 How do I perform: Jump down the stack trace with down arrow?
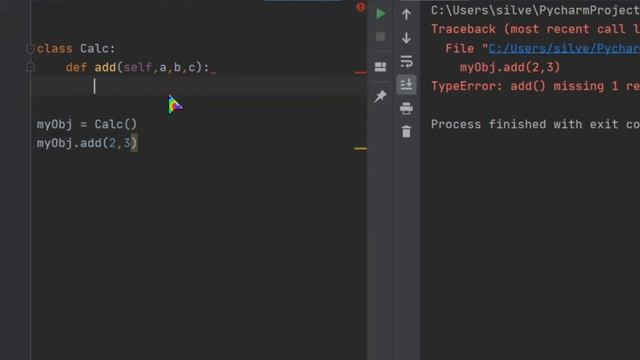pyautogui.click(x=406, y=38)
